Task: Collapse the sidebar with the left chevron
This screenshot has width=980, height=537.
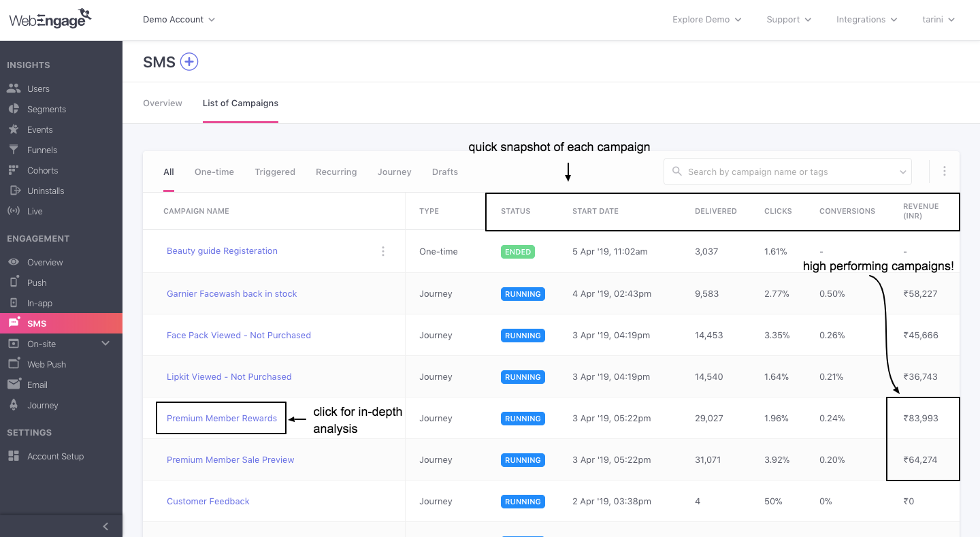Action: pos(105,526)
